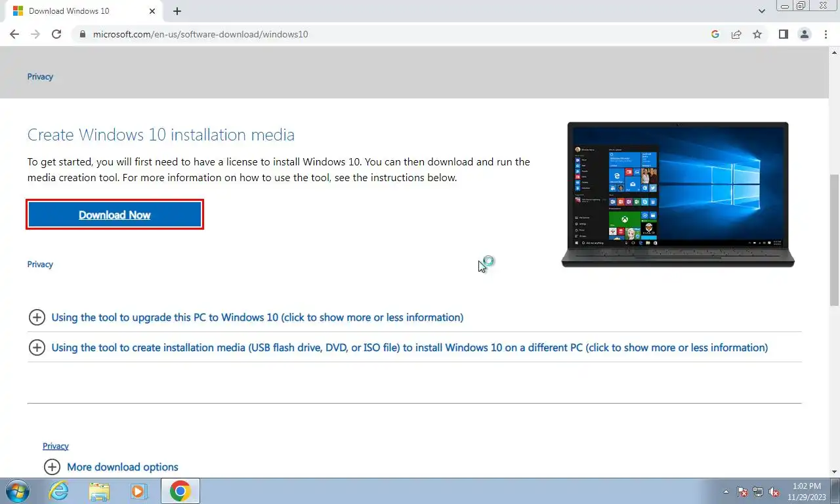
Task: Select the Download Windows 10 tab
Action: click(x=81, y=11)
